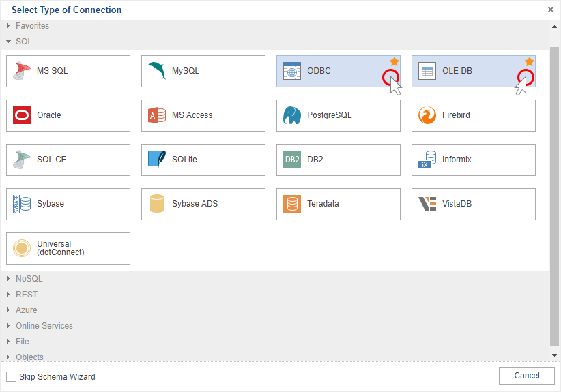The width and height of the screenshot is (561, 392).
Task: Pick the Firebird logo icon
Action: 427,115
